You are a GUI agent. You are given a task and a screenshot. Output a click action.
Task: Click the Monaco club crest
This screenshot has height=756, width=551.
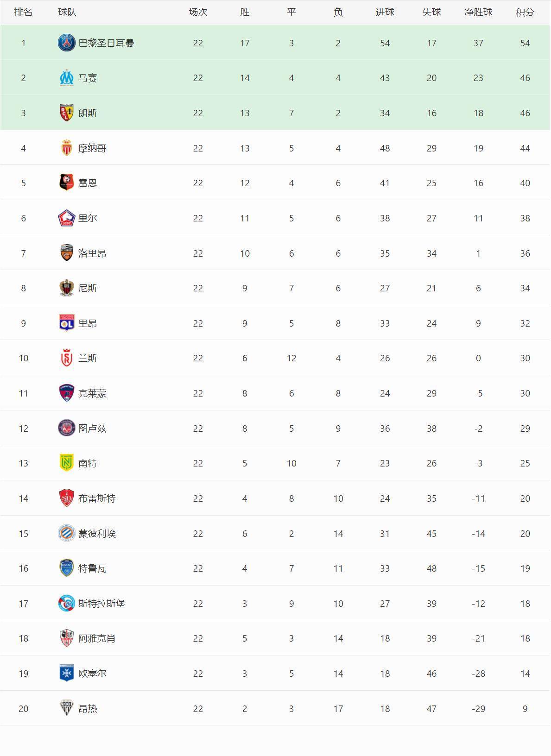[67, 148]
